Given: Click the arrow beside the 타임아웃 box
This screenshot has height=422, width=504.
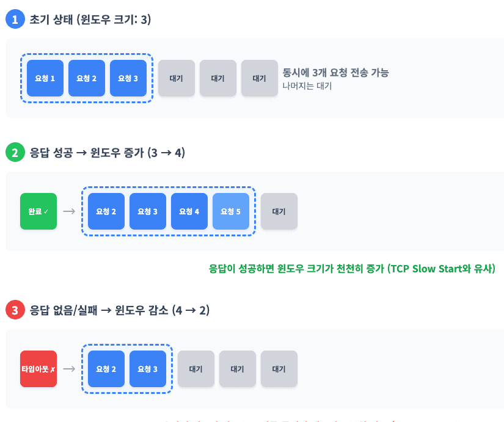Looking at the screenshot, I should [69, 369].
